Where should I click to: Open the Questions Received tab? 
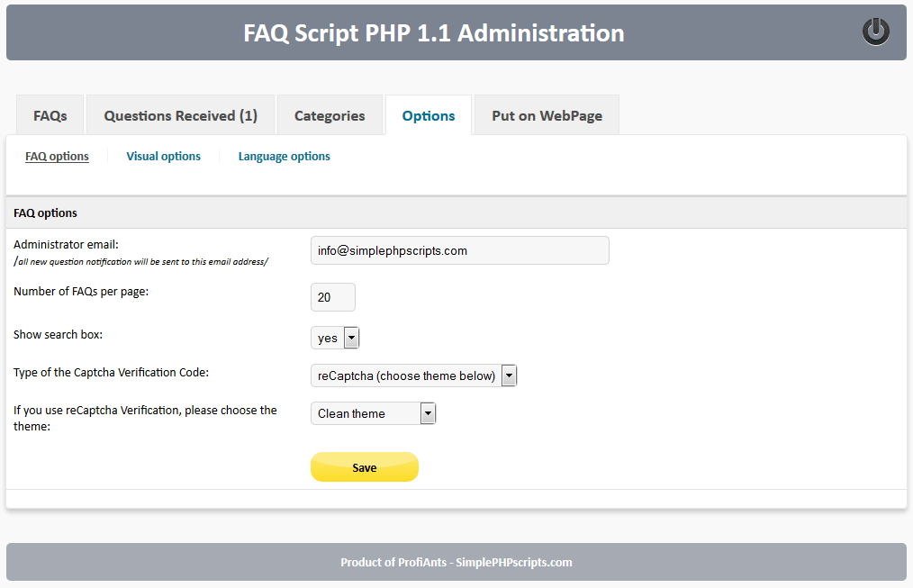click(x=179, y=115)
